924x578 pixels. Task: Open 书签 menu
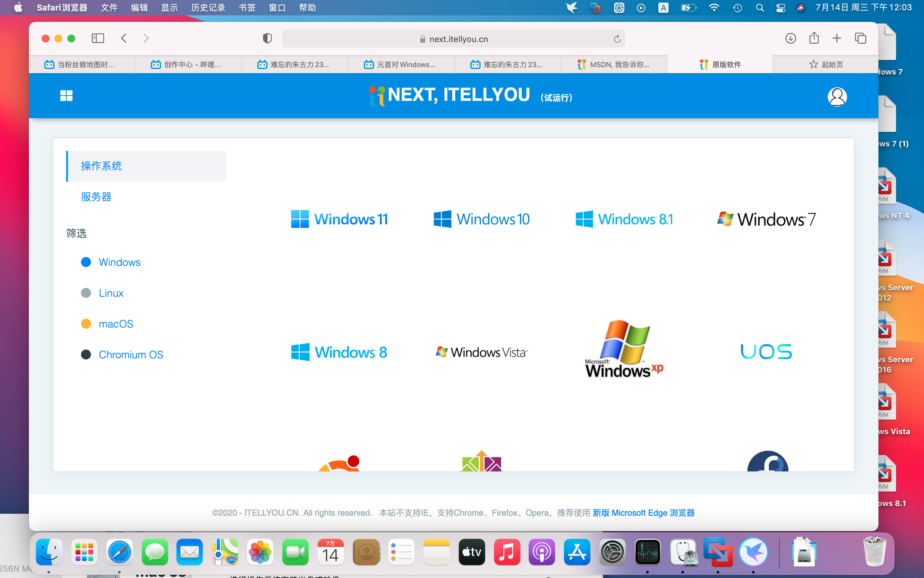tap(247, 8)
